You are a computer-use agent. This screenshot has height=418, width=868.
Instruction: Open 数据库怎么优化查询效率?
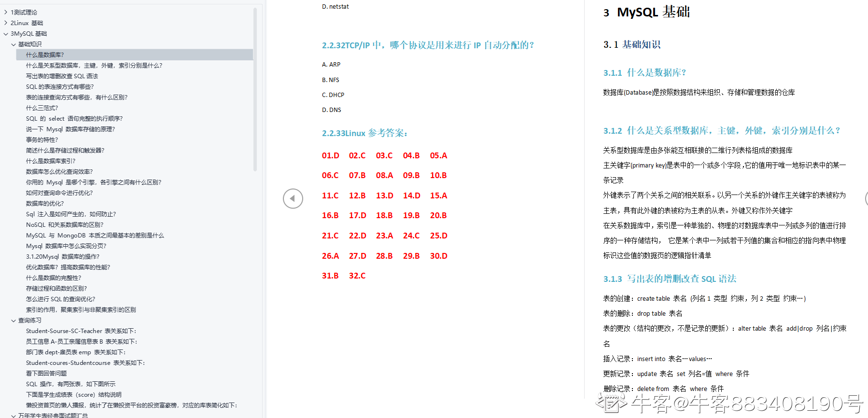tap(59, 172)
